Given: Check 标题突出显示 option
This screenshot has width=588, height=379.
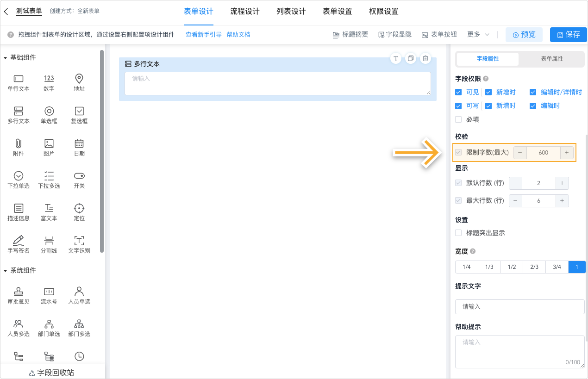Looking at the screenshot, I should 458,233.
